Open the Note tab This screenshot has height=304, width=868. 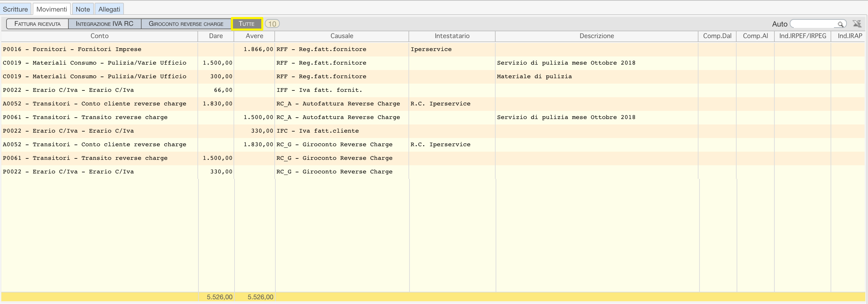[83, 9]
